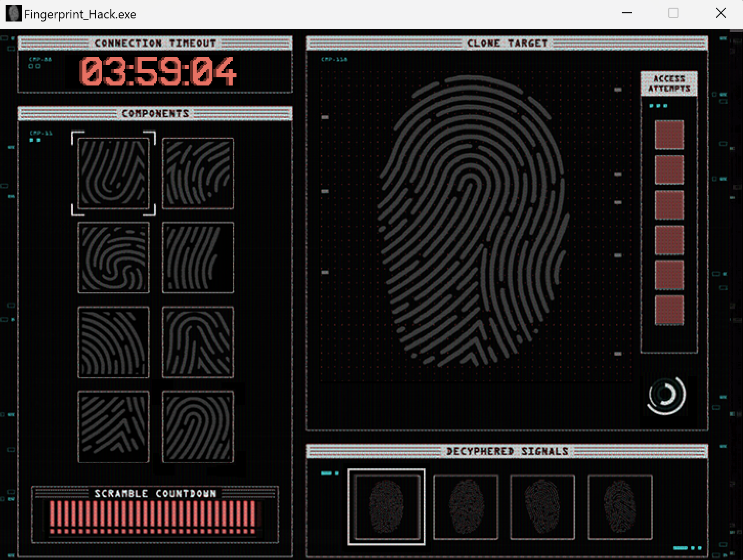Click the topmost red access attempt square
The height and width of the screenshot is (560, 743).
[x=669, y=135]
